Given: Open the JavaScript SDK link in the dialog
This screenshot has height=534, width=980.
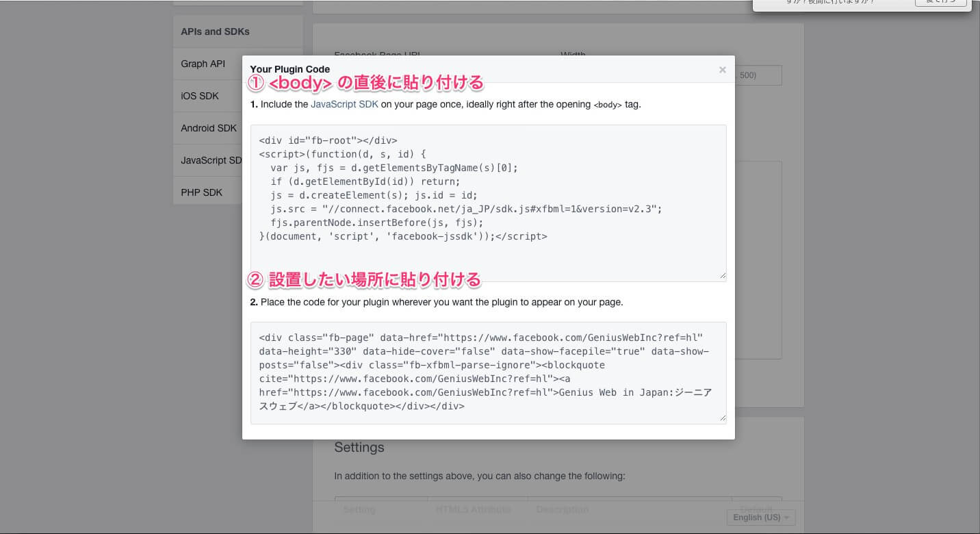Looking at the screenshot, I should tap(344, 105).
